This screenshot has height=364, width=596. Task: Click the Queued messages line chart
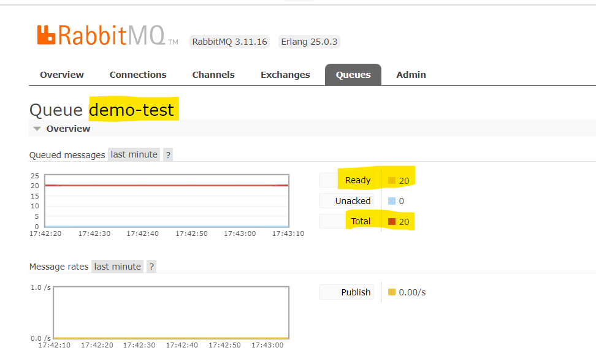pyautogui.click(x=166, y=201)
